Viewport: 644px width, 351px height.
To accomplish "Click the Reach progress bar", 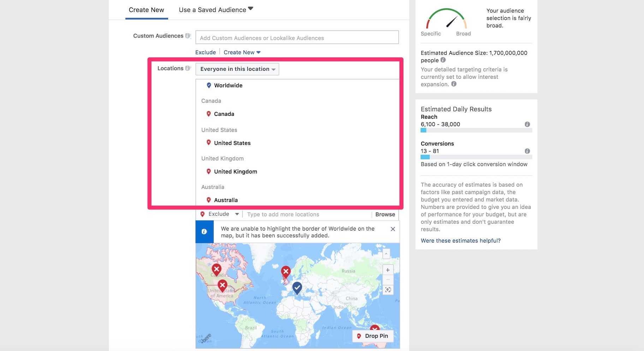I will pos(476,130).
